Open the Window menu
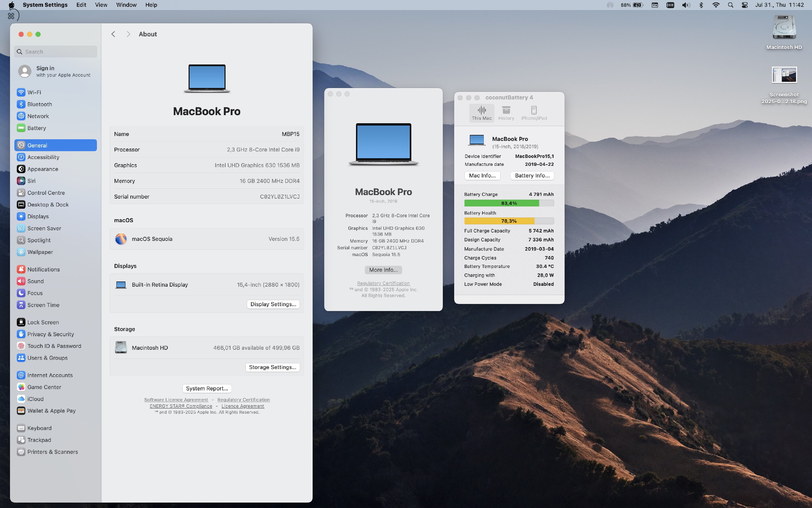Screen dimensions: 812x508 (126, 5)
